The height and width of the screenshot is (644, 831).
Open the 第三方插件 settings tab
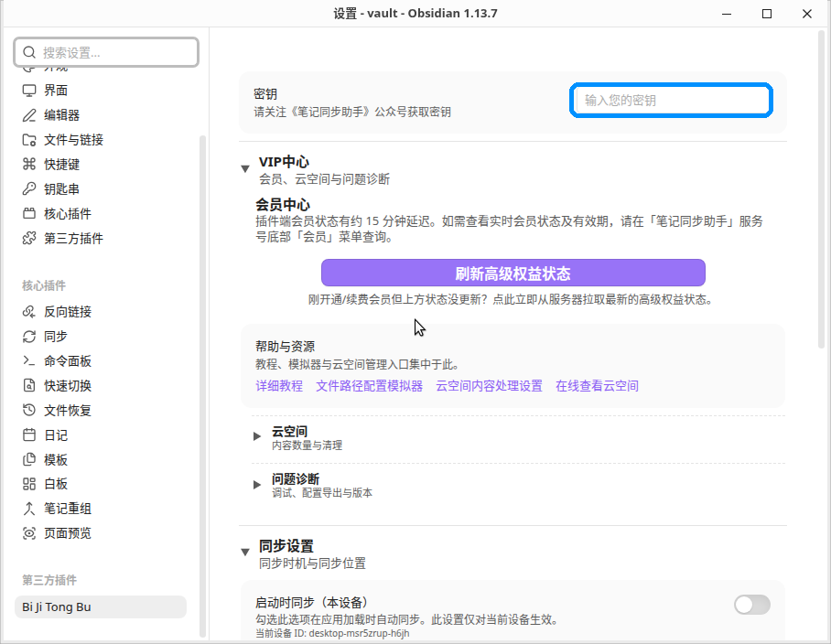tap(101, 239)
